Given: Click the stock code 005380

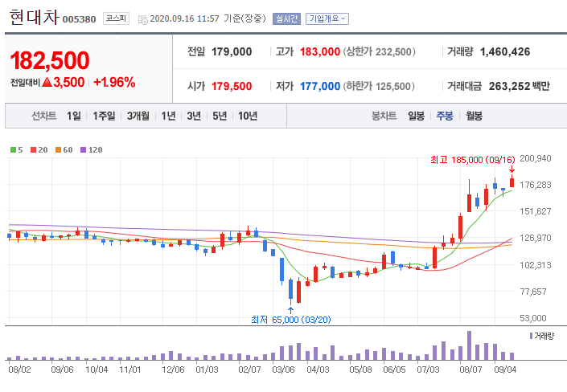Looking at the screenshot, I should click(x=79, y=19).
